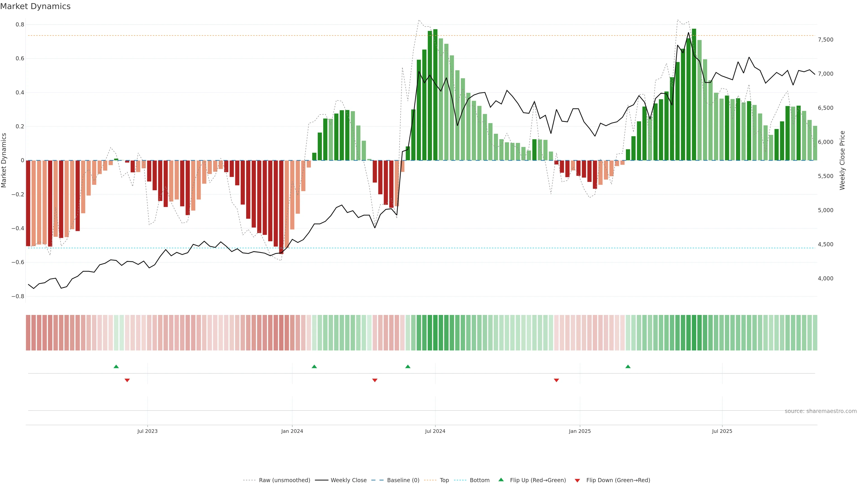
Task: Click the red flip-down marker just before Jul 2023
Action: [127, 380]
